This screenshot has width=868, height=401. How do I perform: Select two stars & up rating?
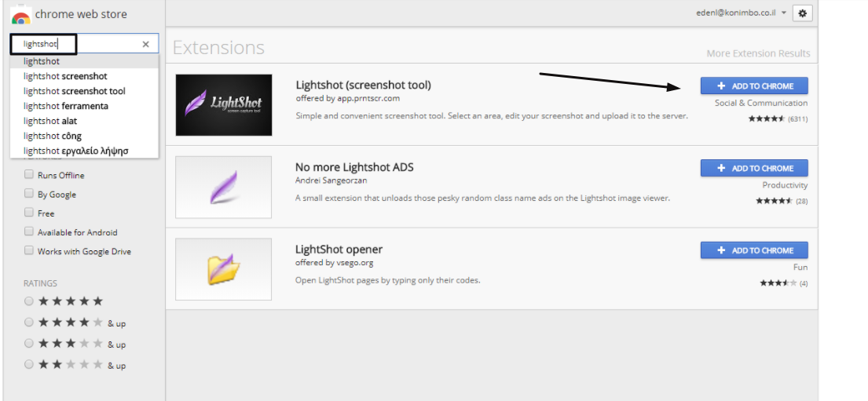pos(29,364)
